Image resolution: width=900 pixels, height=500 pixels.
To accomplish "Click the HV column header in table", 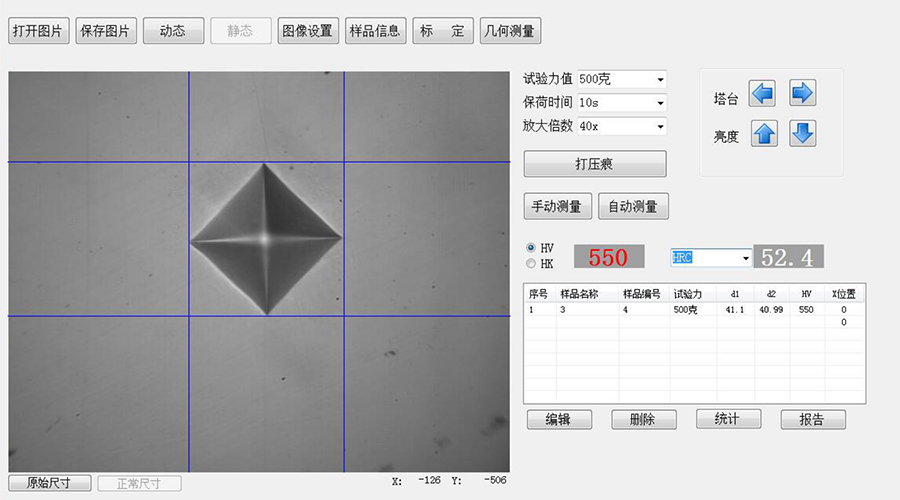I will coord(806,294).
